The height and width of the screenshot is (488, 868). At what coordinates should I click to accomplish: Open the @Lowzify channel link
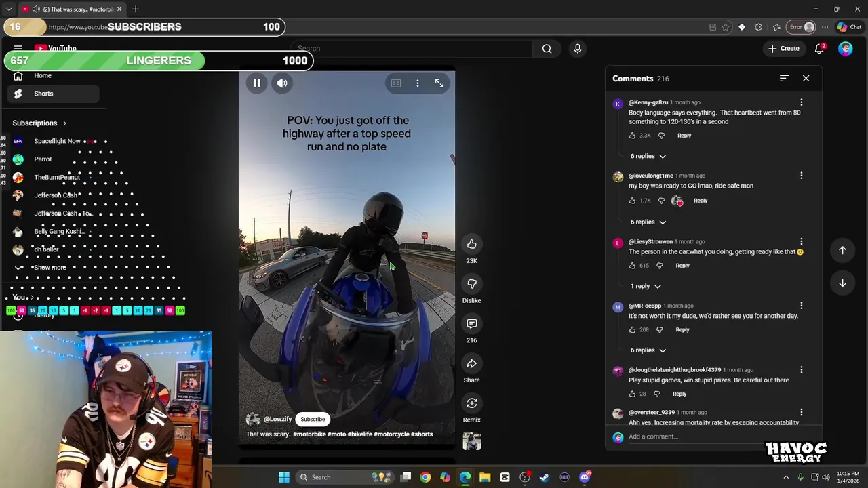pos(278,419)
